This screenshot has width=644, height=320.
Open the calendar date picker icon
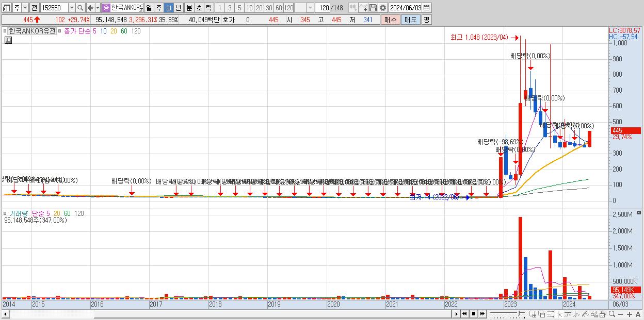[426, 8]
